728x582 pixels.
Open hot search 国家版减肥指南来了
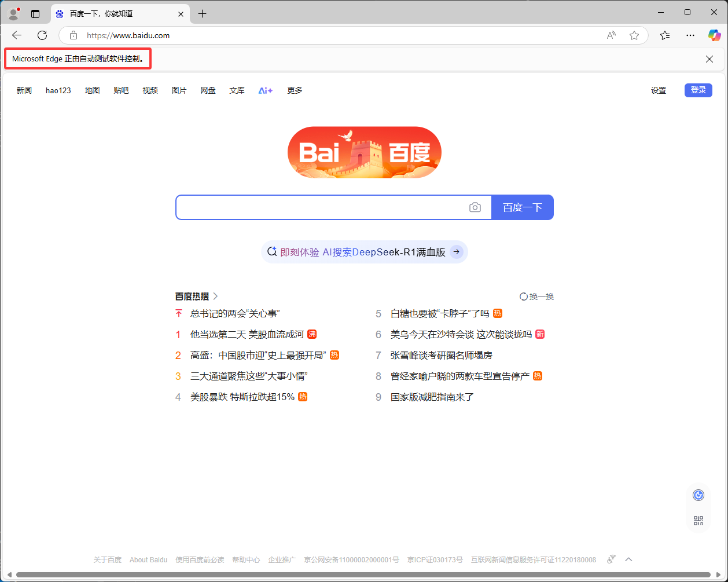(x=432, y=397)
